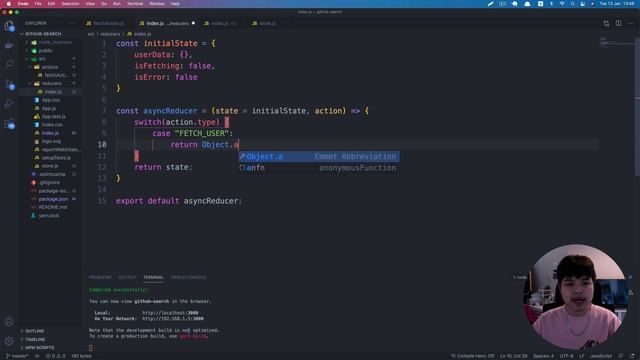The height and width of the screenshot is (360, 640).
Task: Open the Help menu
Action: 175,4
